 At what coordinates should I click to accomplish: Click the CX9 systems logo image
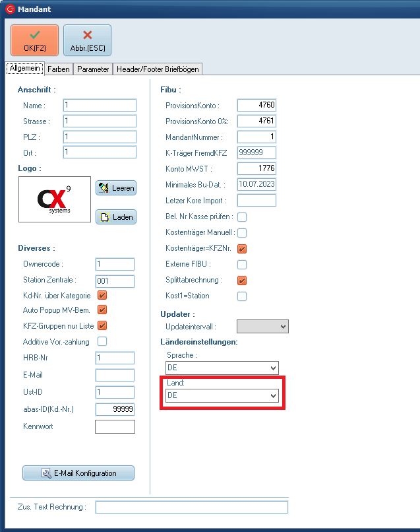[x=55, y=199]
